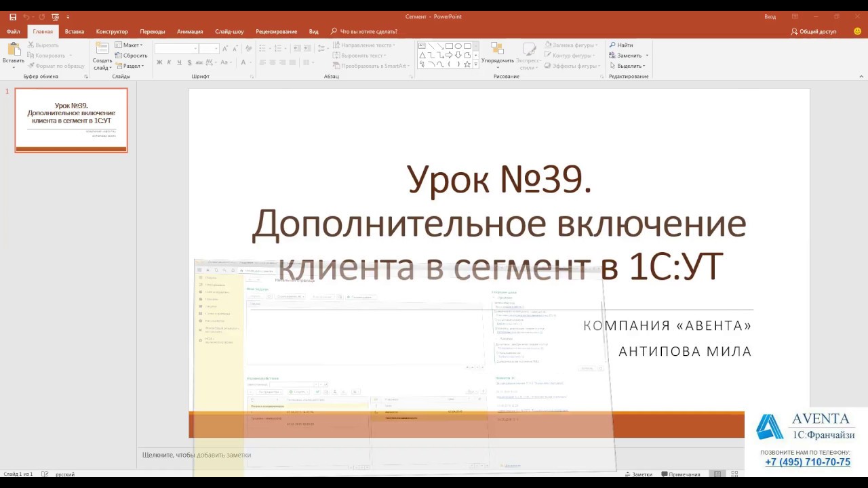Click Сбросить to reset the slide
The height and width of the screenshot is (488, 868).
coord(131,56)
